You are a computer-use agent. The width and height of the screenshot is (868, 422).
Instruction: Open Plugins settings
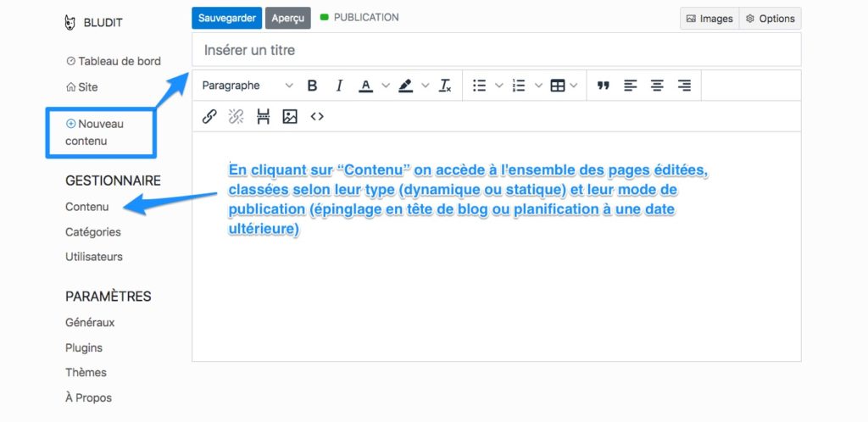click(x=84, y=348)
